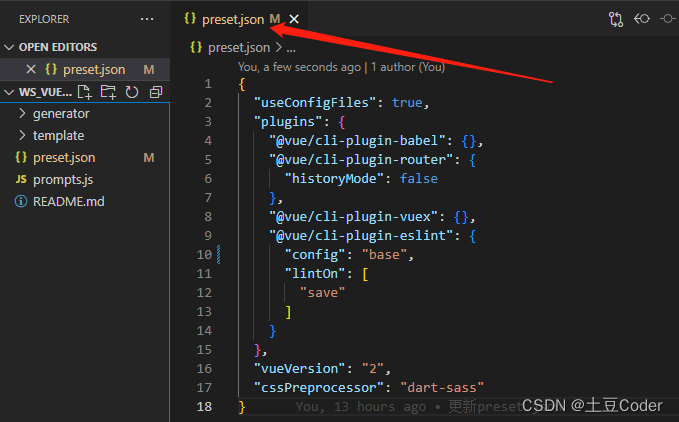Image resolution: width=679 pixels, height=422 pixels.
Task: Click line number 18 in the gutter
Action: pyautogui.click(x=204, y=407)
